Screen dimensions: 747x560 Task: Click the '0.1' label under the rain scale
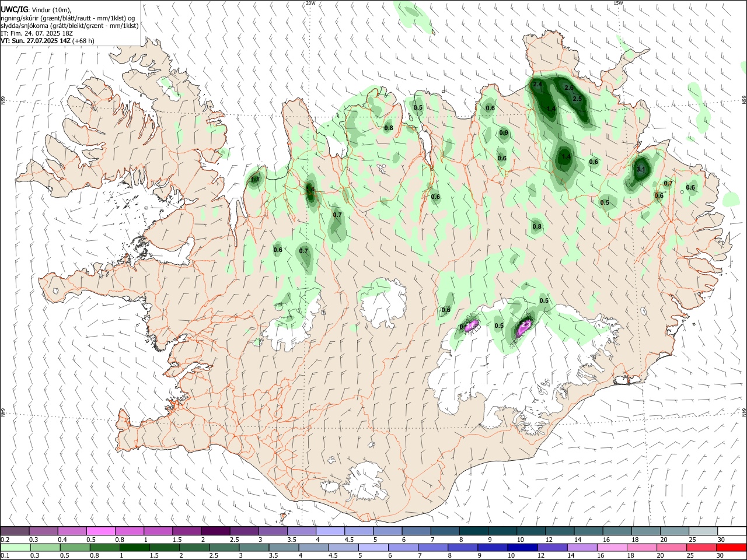(5, 555)
